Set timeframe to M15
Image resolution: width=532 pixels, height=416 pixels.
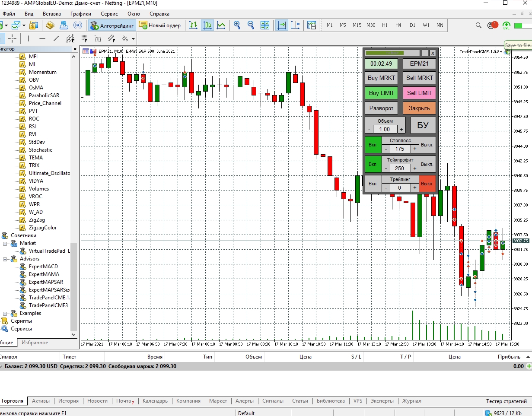tap(357, 25)
